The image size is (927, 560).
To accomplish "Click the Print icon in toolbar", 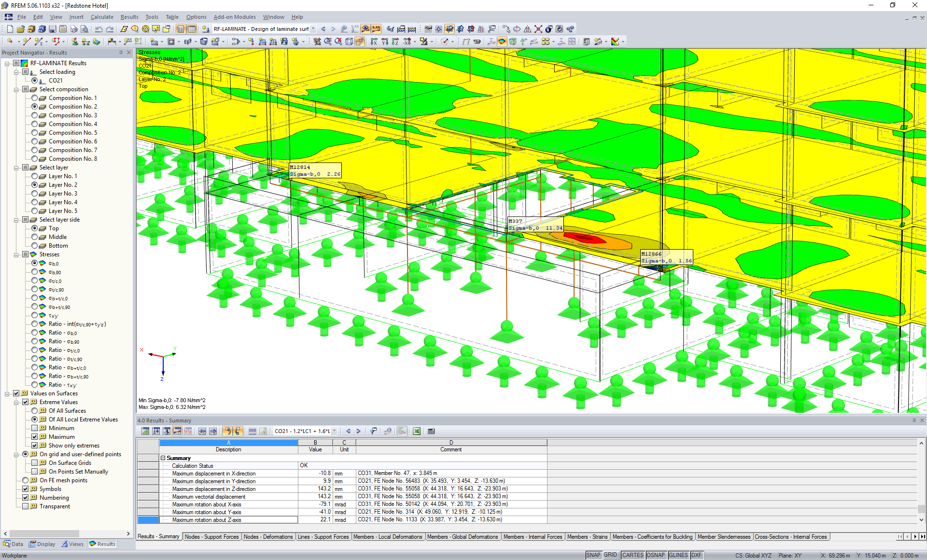I will pyautogui.click(x=73, y=29).
